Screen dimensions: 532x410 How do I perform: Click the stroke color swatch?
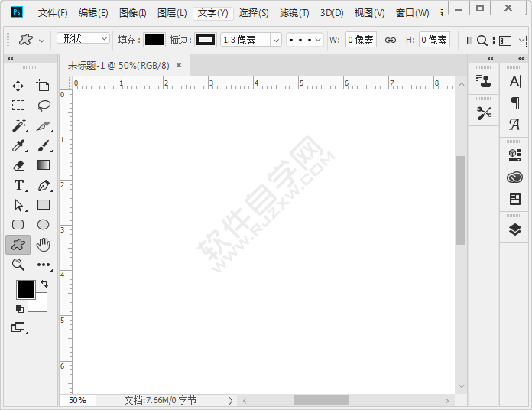coord(206,40)
